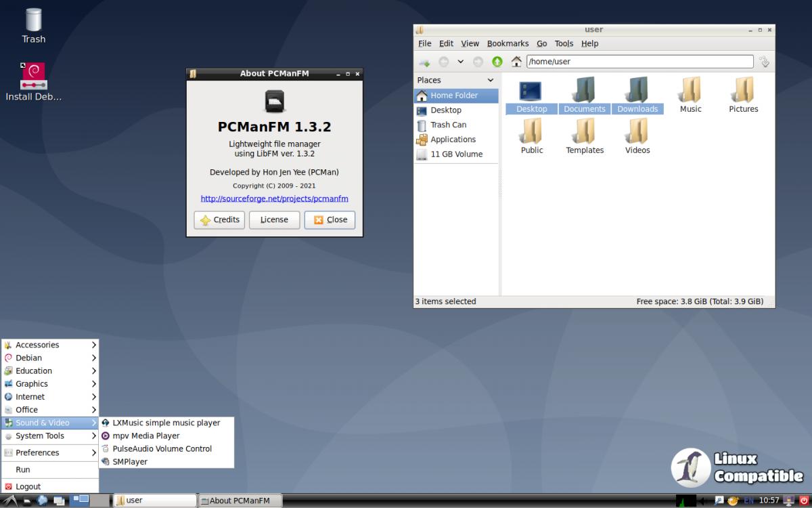Open the sourceforge.net PCManFM link

(x=274, y=198)
